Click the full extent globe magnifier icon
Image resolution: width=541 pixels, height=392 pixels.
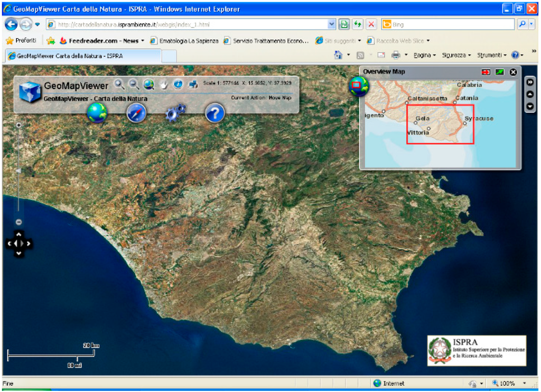(x=149, y=84)
